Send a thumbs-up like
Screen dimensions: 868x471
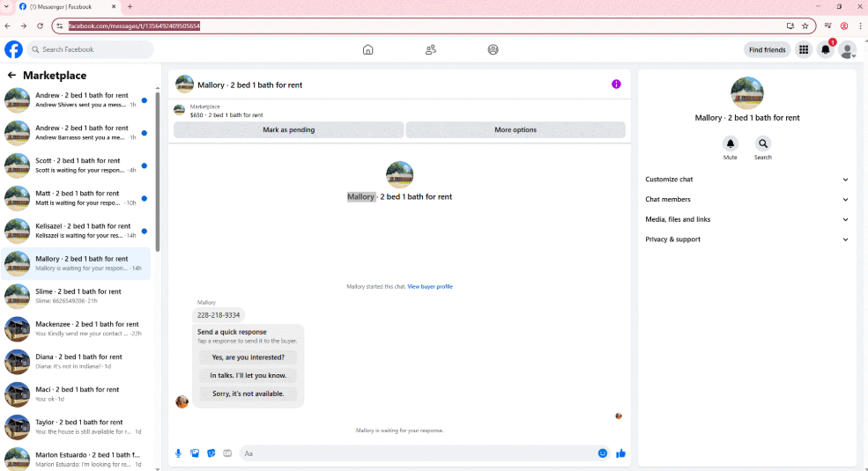click(620, 453)
